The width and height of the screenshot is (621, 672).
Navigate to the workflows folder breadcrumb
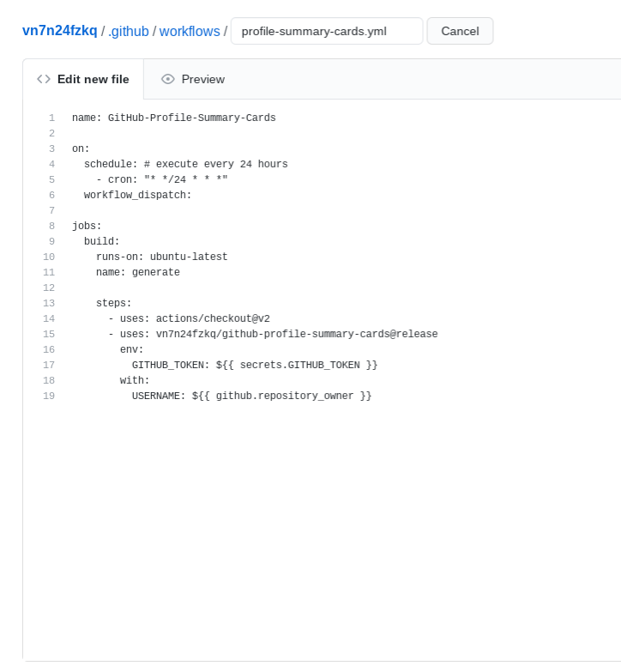coord(190,31)
